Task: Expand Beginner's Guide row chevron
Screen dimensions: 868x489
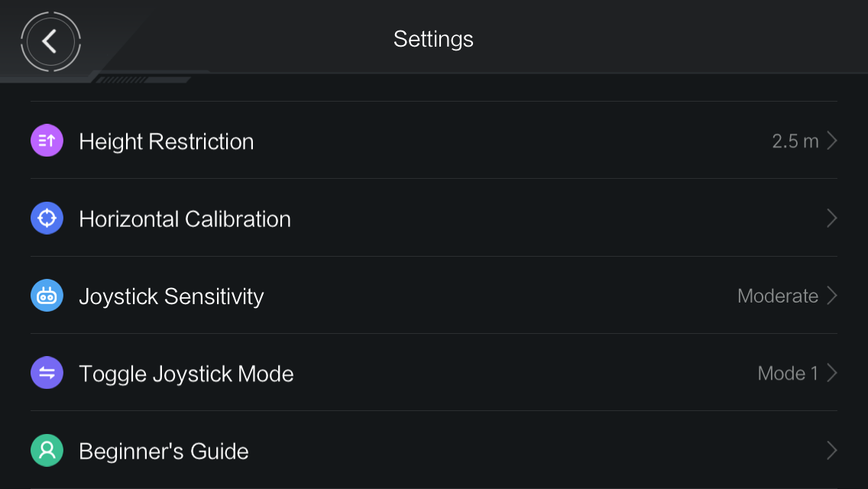Action: click(831, 450)
